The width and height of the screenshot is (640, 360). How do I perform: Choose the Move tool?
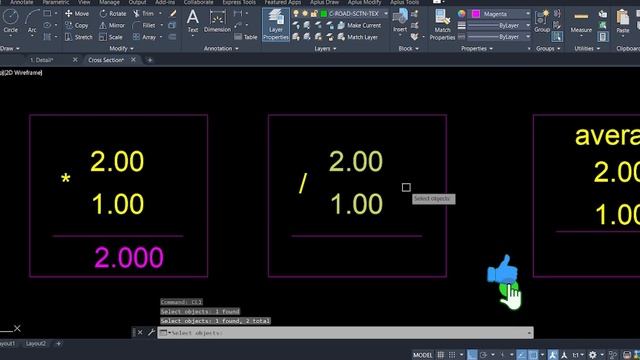pos(77,13)
